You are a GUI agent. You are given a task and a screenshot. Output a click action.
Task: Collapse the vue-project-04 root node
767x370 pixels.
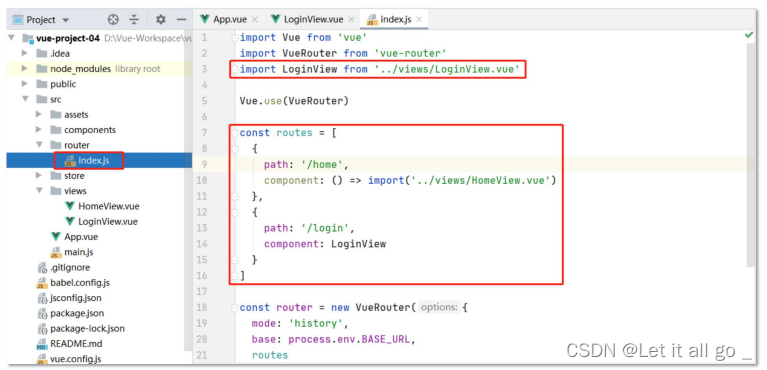12,38
